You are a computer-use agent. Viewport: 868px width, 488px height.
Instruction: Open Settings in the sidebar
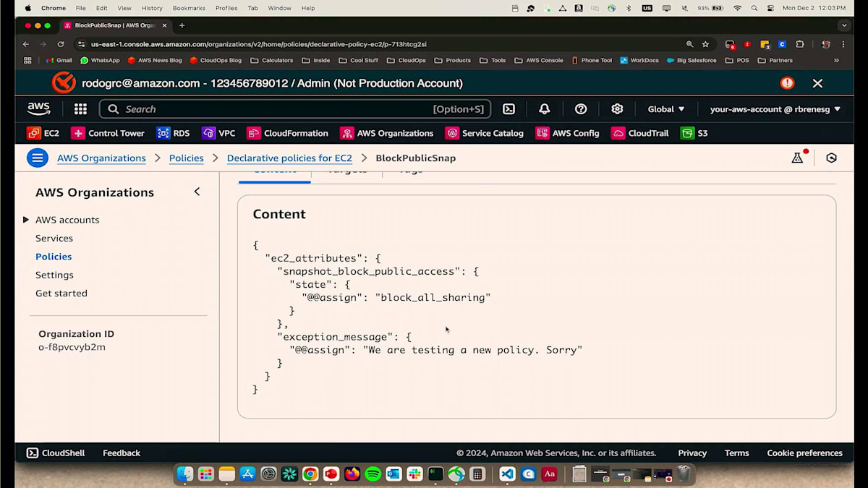(x=54, y=275)
